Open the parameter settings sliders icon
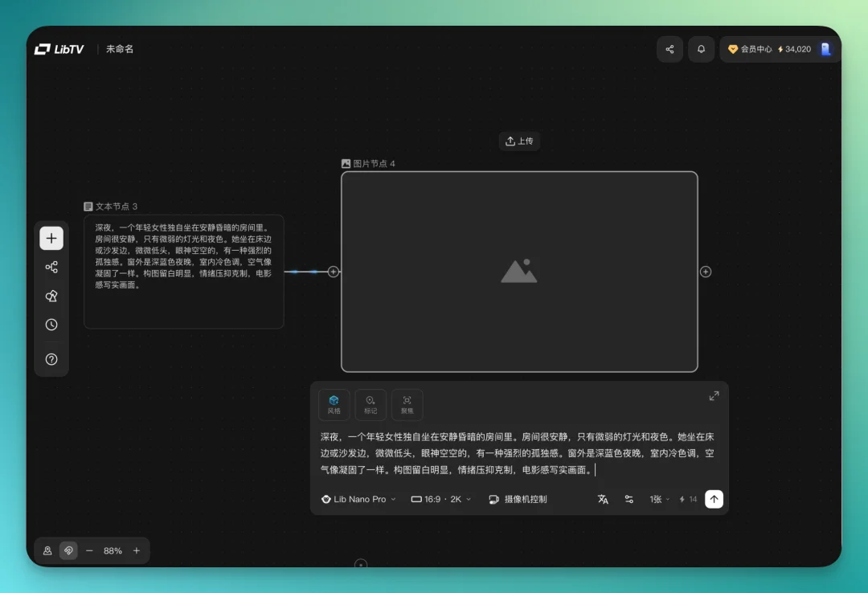This screenshot has height=593, width=868. [629, 499]
